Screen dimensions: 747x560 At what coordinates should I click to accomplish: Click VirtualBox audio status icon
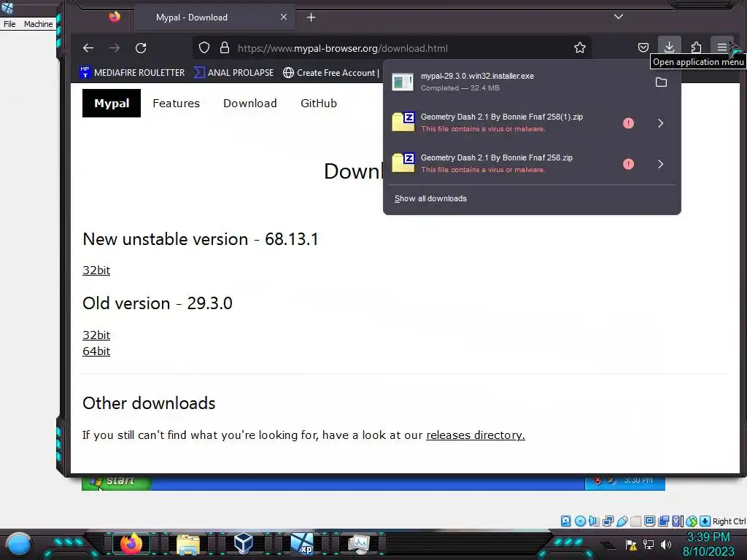point(594,521)
